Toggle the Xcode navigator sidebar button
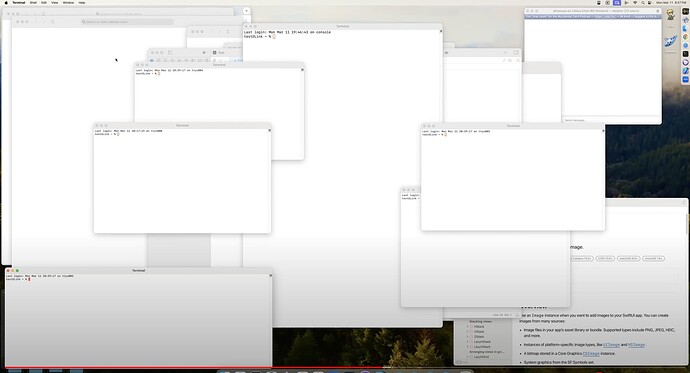 tap(171, 52)
